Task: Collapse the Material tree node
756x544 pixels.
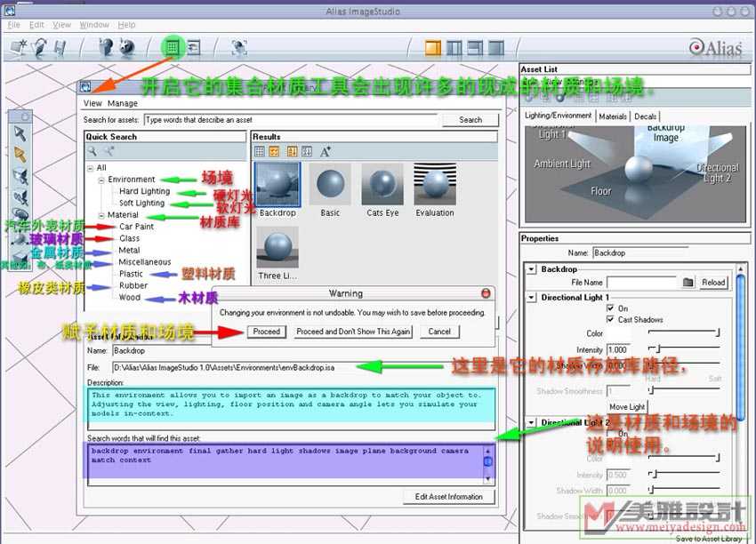Action: 102,215
